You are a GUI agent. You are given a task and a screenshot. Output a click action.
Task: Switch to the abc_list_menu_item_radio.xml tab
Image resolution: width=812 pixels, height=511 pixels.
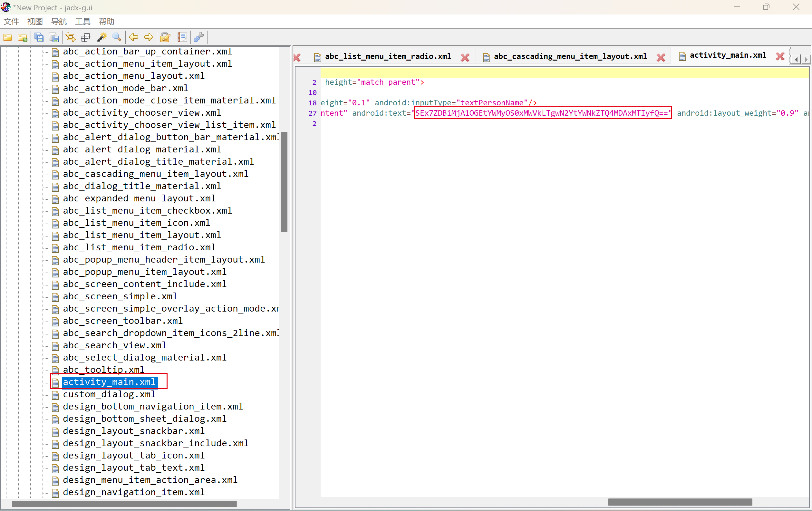388,56
